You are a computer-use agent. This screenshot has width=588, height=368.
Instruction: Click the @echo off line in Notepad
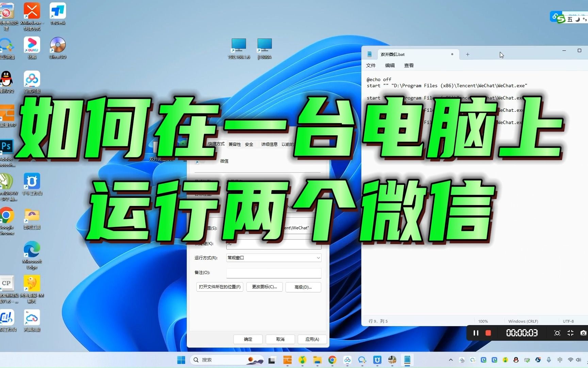379,79
